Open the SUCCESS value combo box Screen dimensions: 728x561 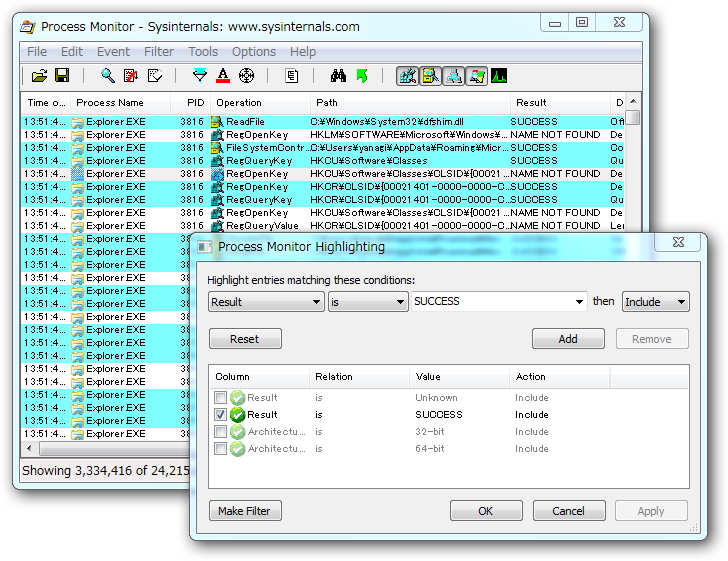[x=499, y=302]
